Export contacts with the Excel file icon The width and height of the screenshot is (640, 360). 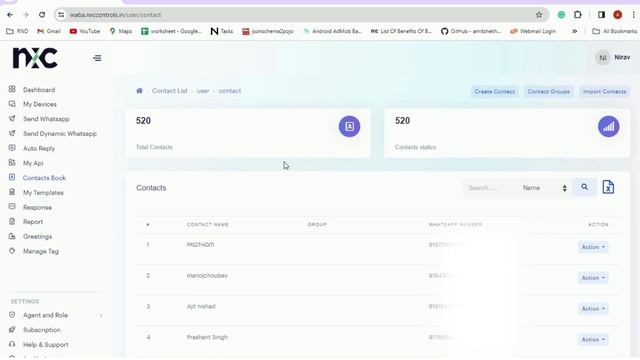click(608, 187)
